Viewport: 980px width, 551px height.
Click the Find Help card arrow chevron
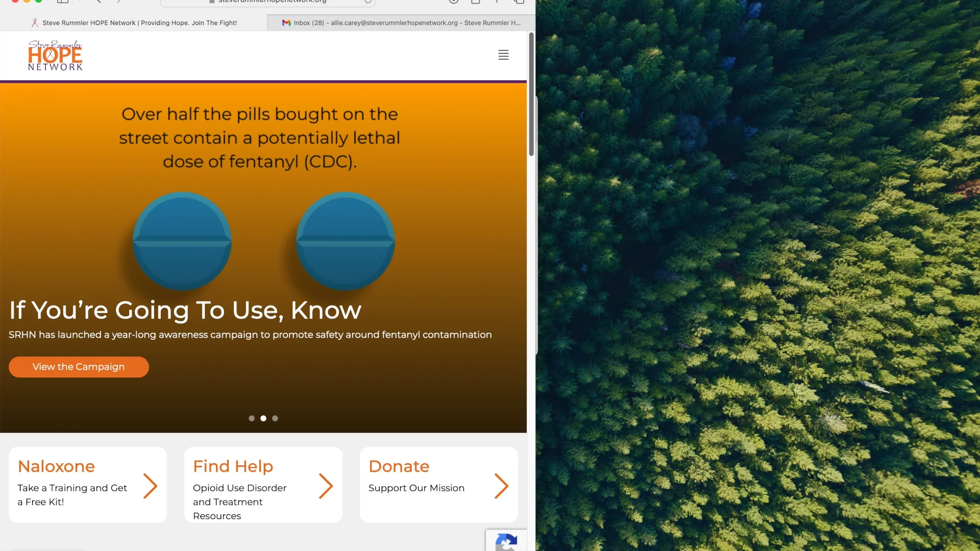(326, 486)
